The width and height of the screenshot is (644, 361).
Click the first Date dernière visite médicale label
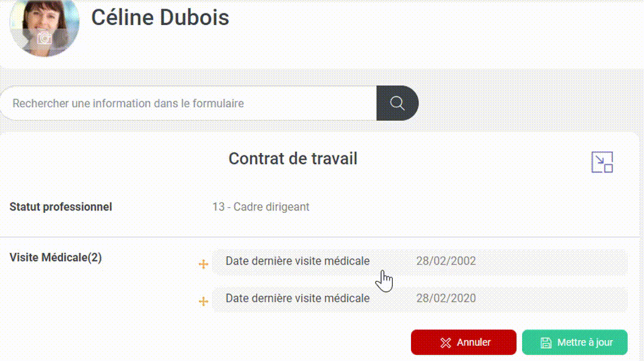[298, 261]
